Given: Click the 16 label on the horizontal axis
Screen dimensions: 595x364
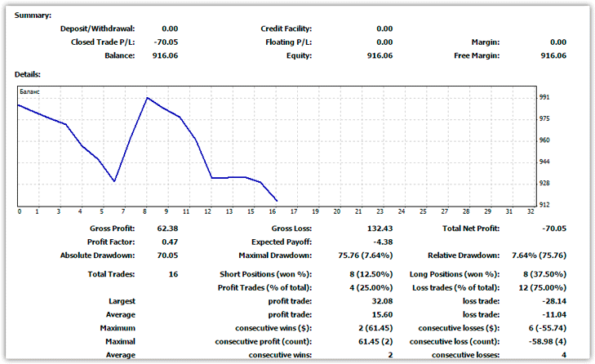Looking at the screenshot, I should point(274,212).
